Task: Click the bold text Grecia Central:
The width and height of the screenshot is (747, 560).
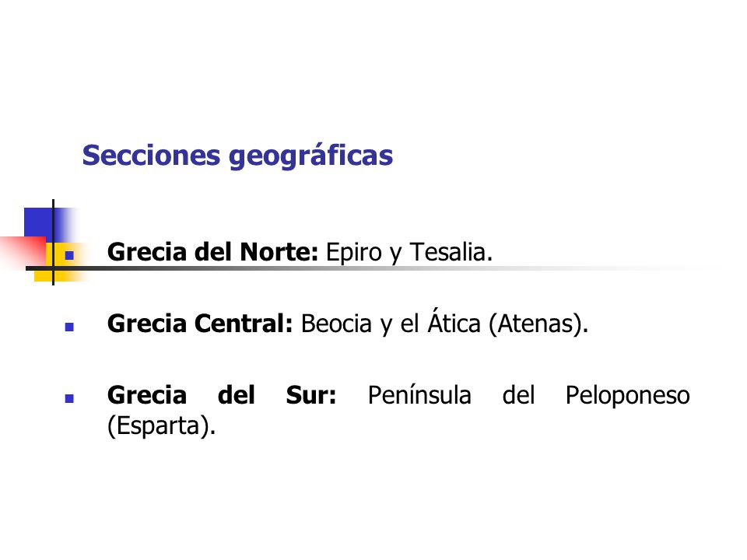Action: (200, 324)
